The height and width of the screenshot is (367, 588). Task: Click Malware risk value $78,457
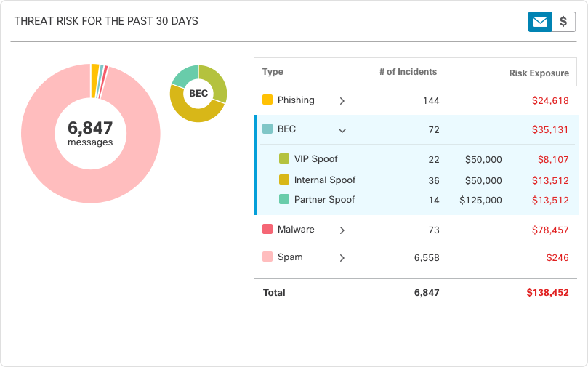click(x=550, y=230)
